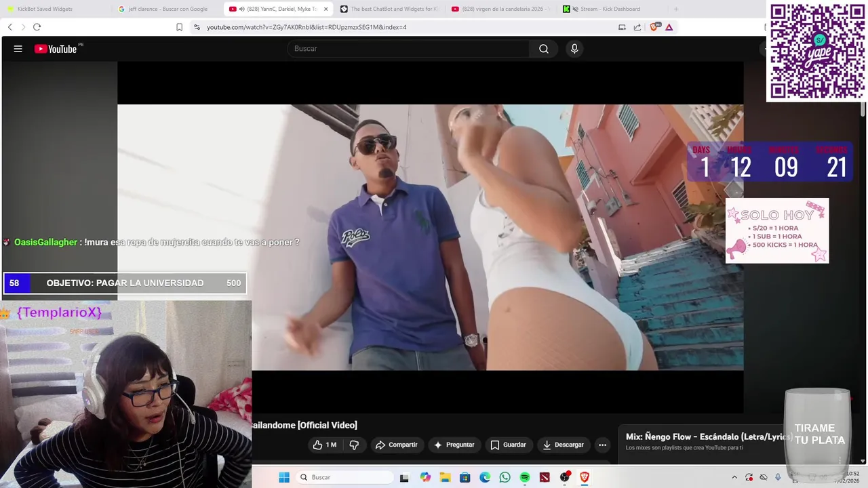Open site settings icon beside the URL
868x488 pixels.
(197, 27)
